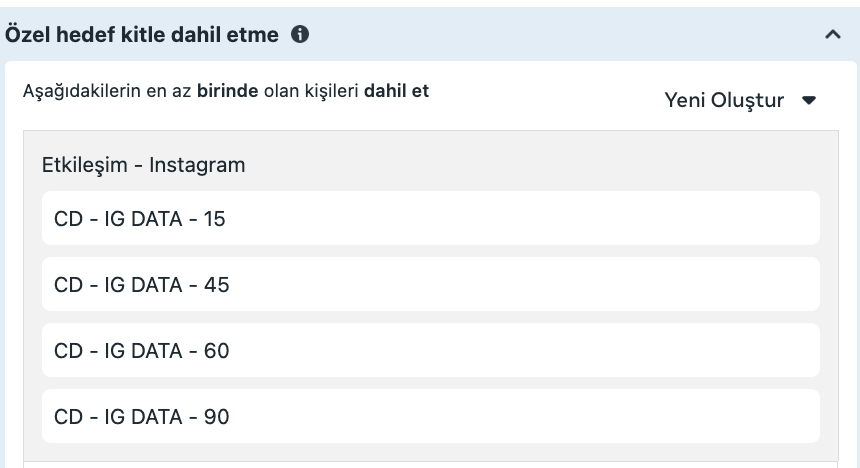The height and width of the screenshot is (468, 860).
Task: Click the info icon beside the section title
Action: pyautogui.click(x=299, y=34)
